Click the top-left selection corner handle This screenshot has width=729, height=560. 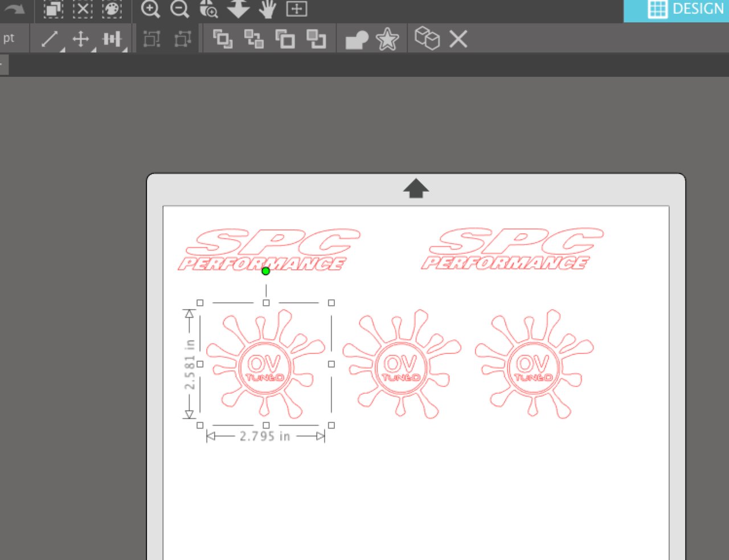point(200,303)
